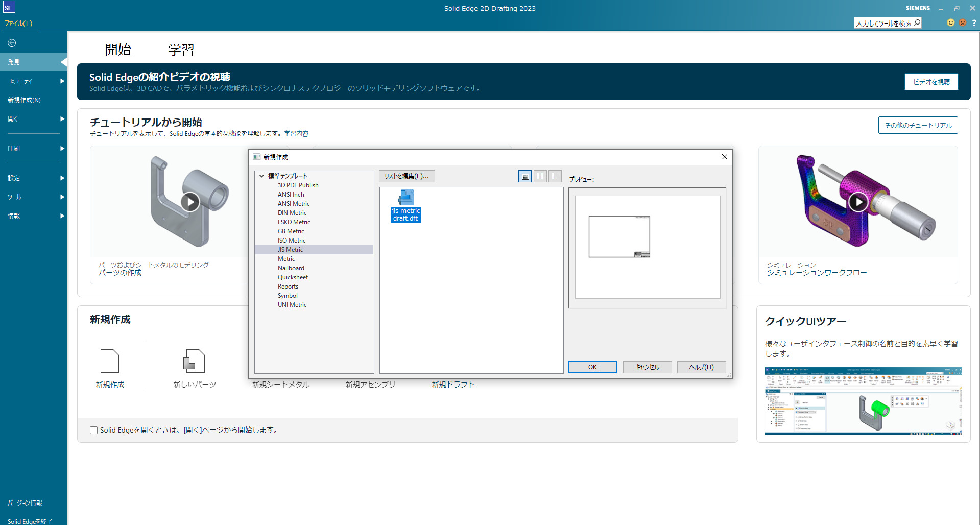This screenshot has height=525, width=980.
Task: Select Nailboard template
Action: pos(291,268)
